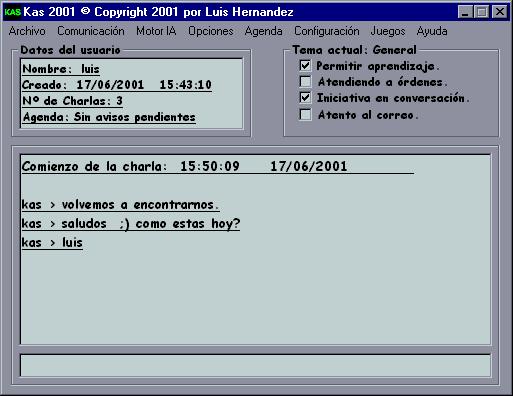This screenshot has width=513, height=396.
Task: Click 'kas > saludos ;) como estas hoy?' message
Action: tap(131, 224)
